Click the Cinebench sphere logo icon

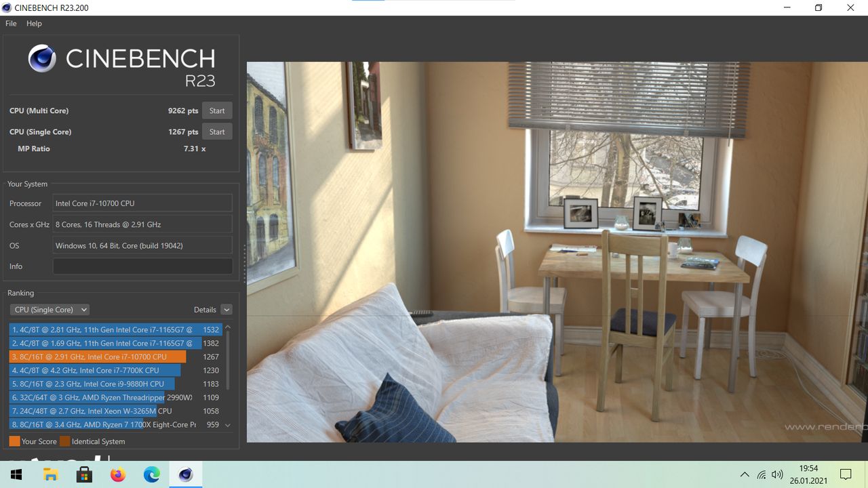(x=42, y=59)
